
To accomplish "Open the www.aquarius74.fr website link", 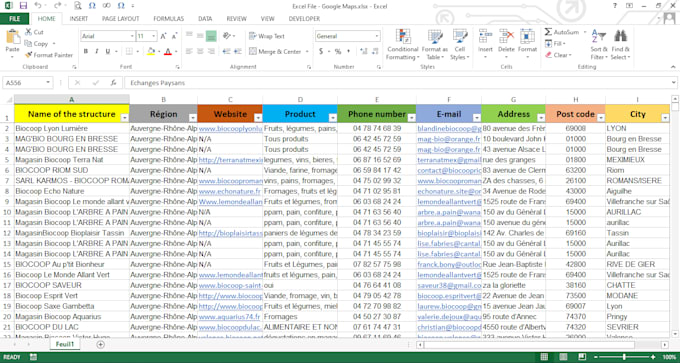I will 229,317.
